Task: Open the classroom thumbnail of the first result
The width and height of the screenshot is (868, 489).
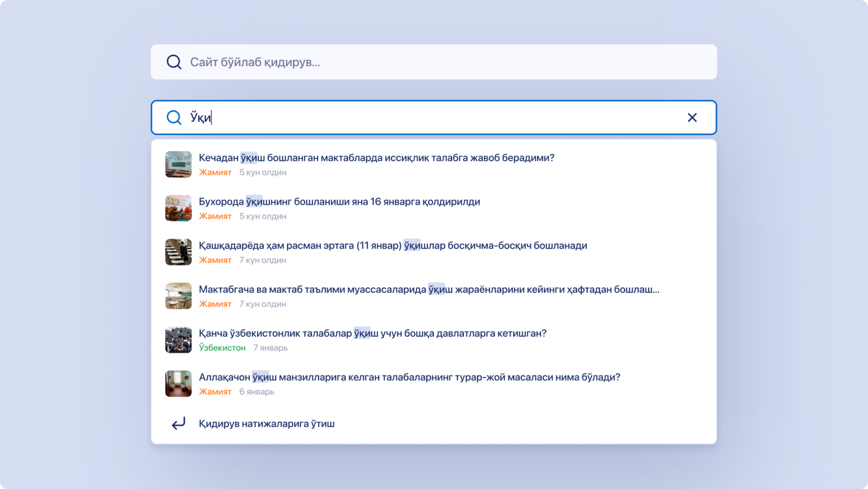Action: 178,164
